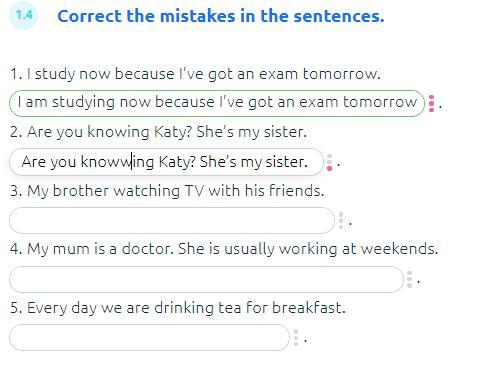Image resolution: width=494 pixels, height=383 pixels.
Task: Click the 1.4 exercise number badge
Action: pos(24,15)
